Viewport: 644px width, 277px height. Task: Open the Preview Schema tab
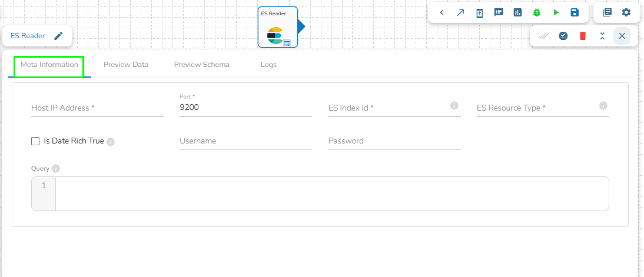(x=201, y=65)
